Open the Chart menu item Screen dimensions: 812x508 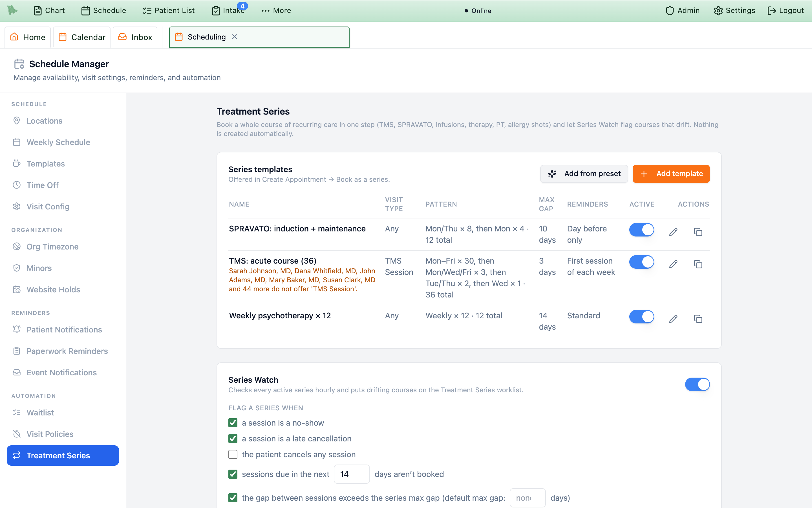pos(49,10)
